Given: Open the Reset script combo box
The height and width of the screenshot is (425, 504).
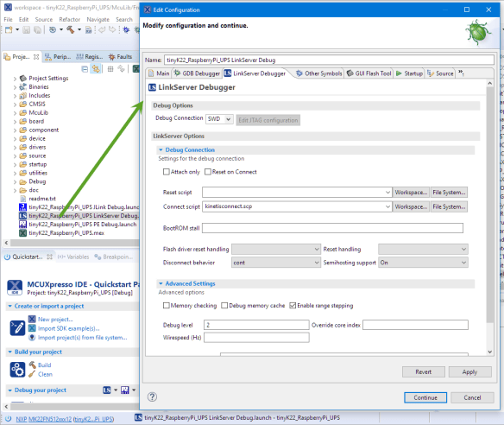Looking at the screenshot, I should [x=297, y=193].
